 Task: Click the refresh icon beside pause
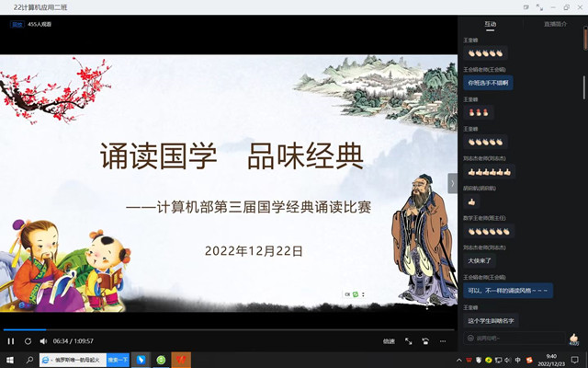click(28, 341)
